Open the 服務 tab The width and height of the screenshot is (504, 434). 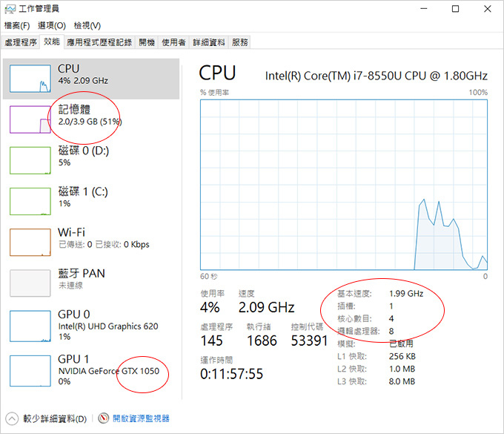tap(240, 42)
